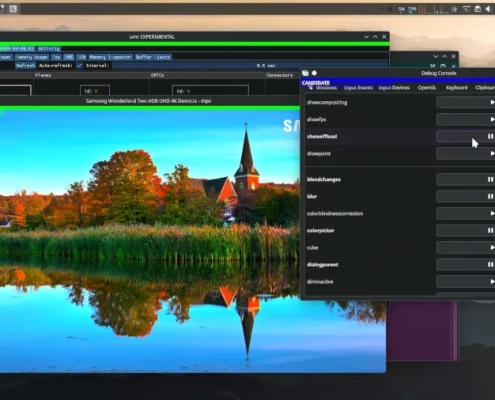Switch to the Input Events tab
495x400 pixels.
358,88
